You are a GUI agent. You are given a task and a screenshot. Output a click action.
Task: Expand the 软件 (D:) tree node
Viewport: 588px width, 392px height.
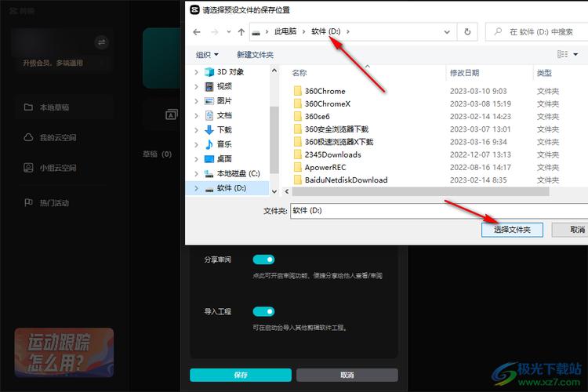(x=196, y=188)
